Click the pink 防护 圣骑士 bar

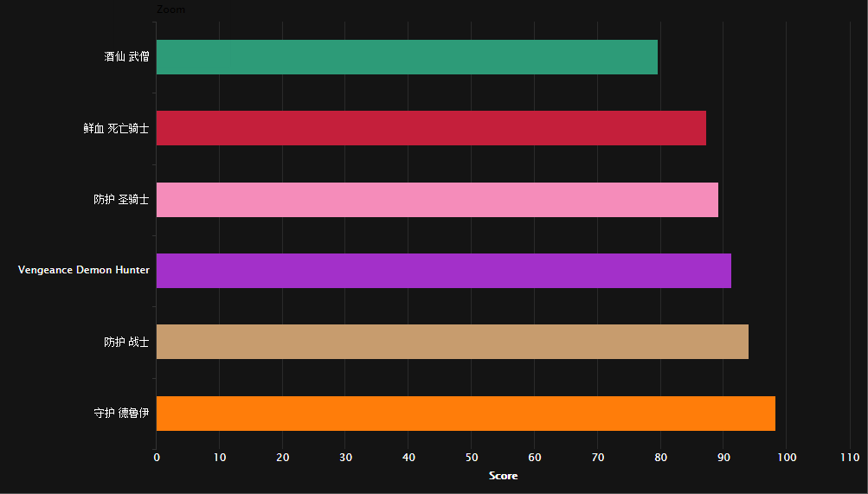[437, 200]
